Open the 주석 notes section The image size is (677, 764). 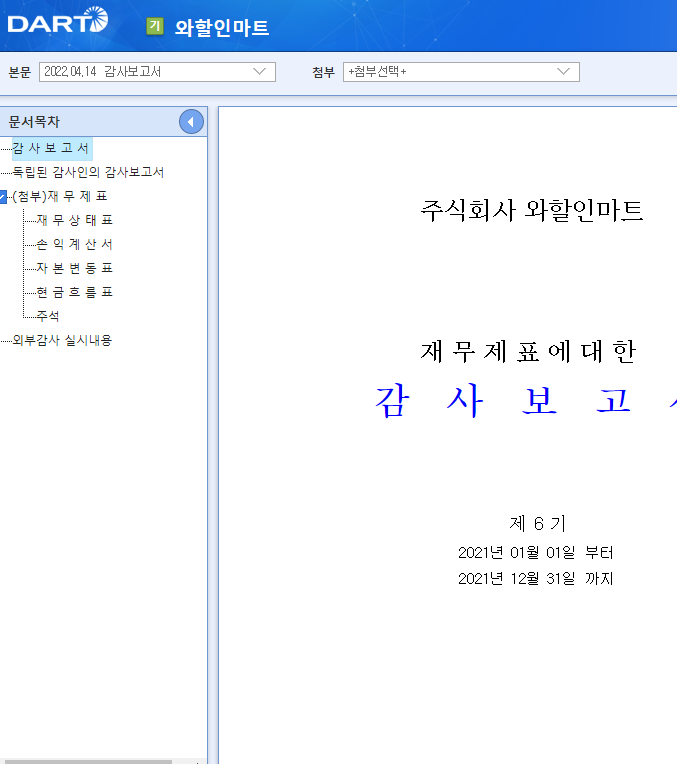tap(48, 316)
